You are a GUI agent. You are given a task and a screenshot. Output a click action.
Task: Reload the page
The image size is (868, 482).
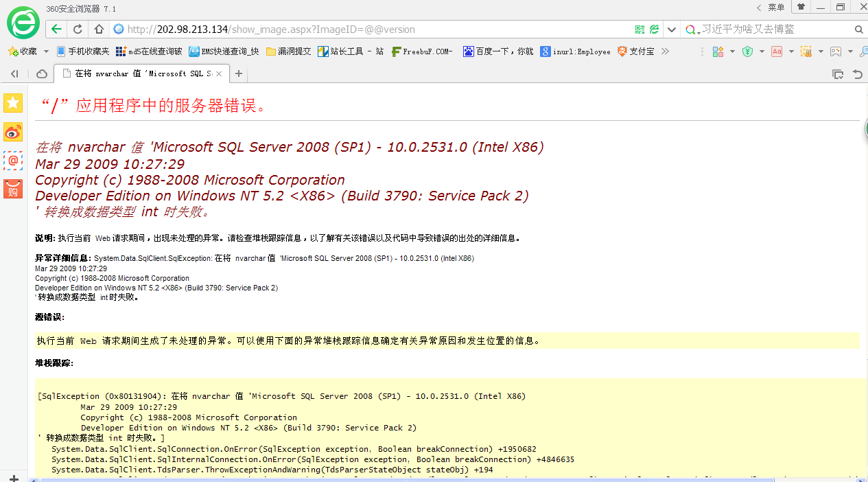(x=78, y=30)
